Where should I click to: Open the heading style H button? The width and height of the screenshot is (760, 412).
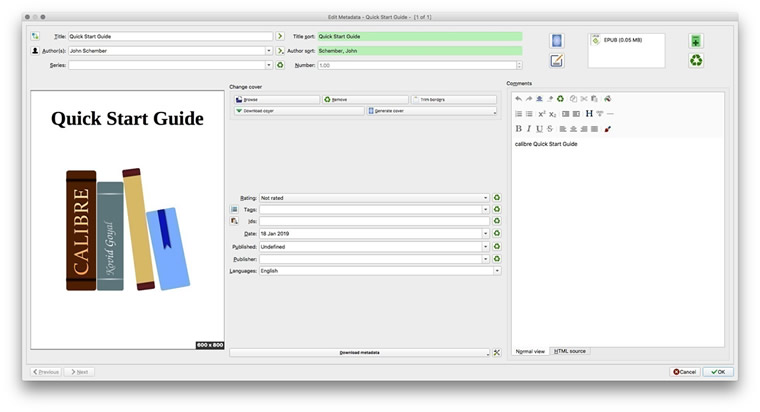[589, 113]
